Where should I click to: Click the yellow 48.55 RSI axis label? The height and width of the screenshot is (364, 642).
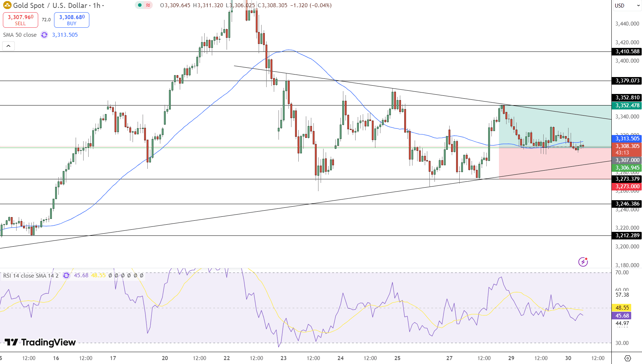click(x=622, y=308)
